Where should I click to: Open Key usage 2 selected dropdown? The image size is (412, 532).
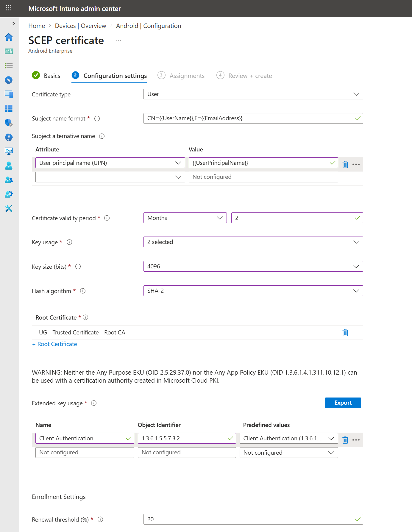(x=253, y=242)
